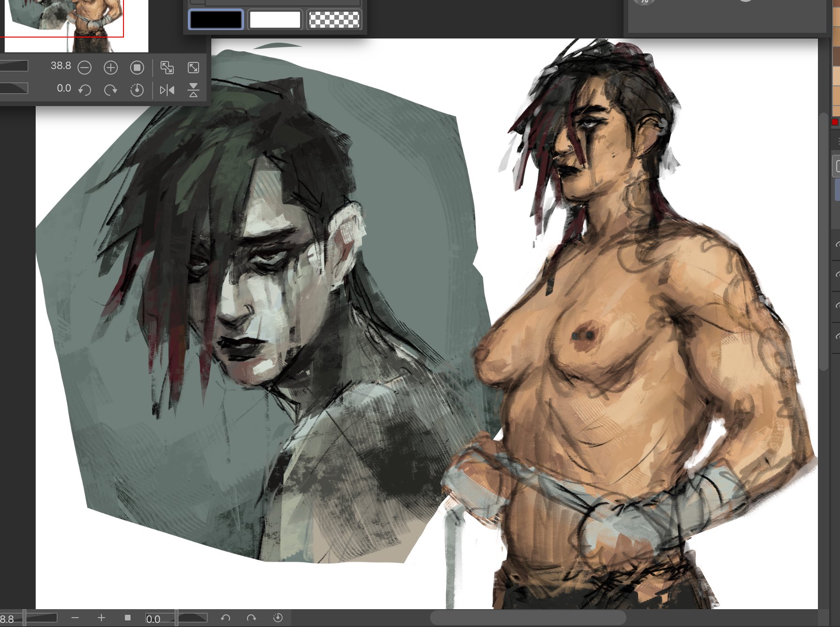This screenshot has width=840, height=627.
Task: Click Navigator rotate left icon
Action: click(85, 90)
